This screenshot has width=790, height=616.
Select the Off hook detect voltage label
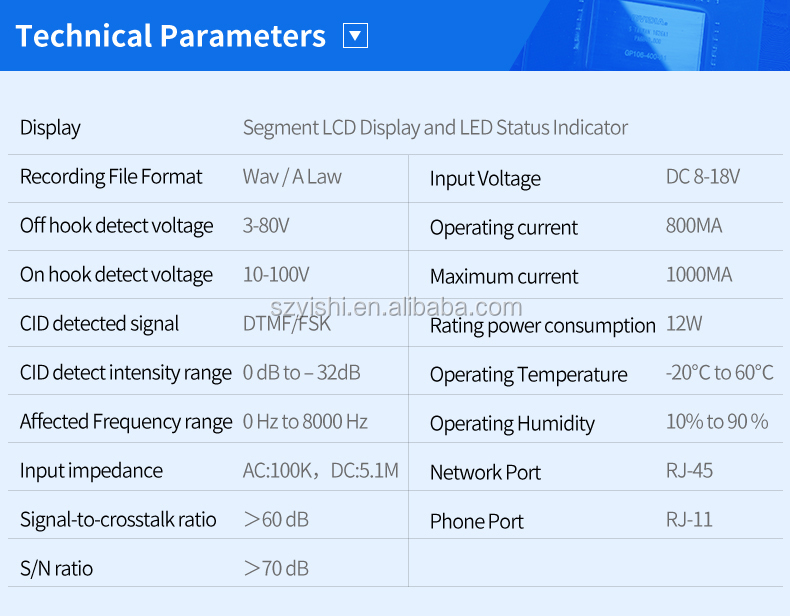click(x=116, y=226)
